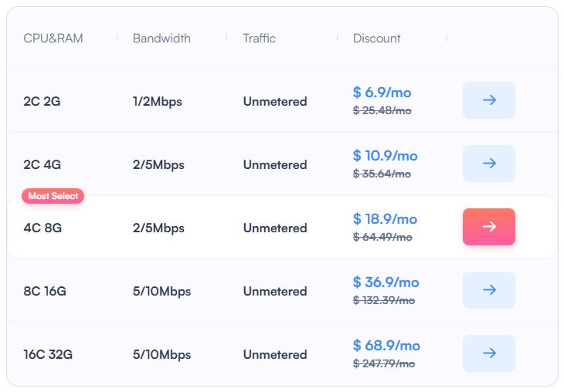Click the arrow button for 2C 4G plan

[488, 164]
